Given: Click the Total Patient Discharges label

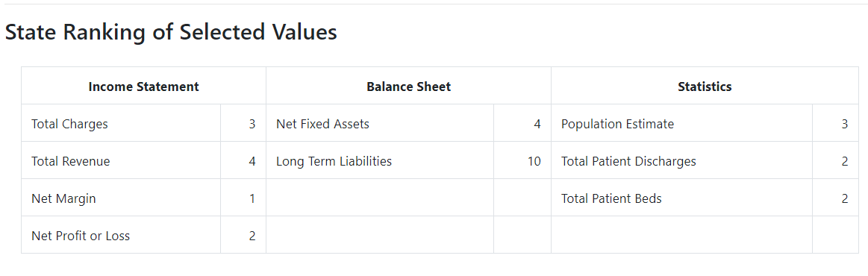Looking at the screenshot, I should [x=629, y=161].
